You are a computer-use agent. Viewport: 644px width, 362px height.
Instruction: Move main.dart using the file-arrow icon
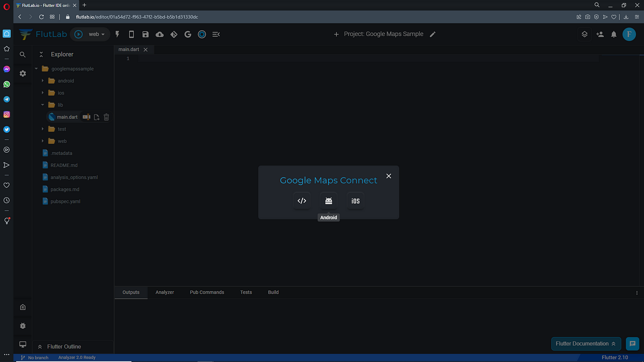point(97,117)
